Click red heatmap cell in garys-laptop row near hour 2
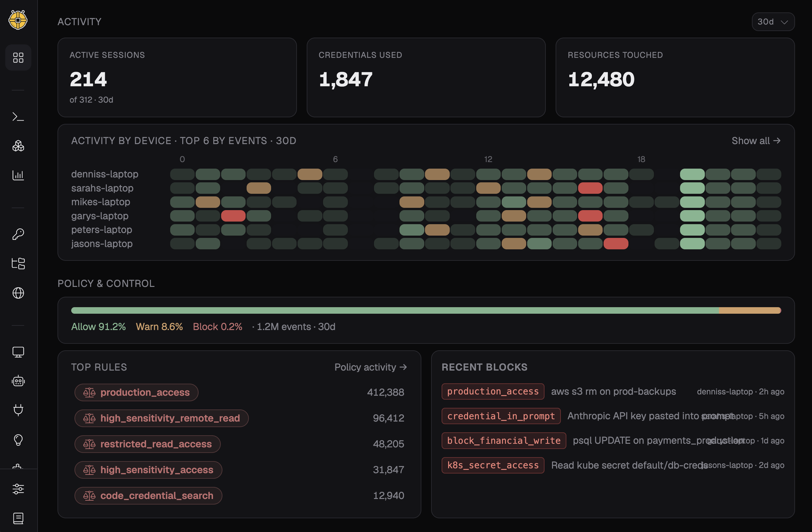Image resolution: width=812 pixels, height=532 pixels. (x=233, y=216)
